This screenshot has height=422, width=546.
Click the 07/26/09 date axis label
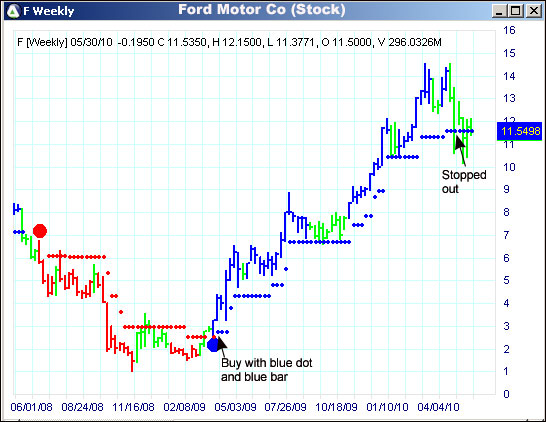286,407
